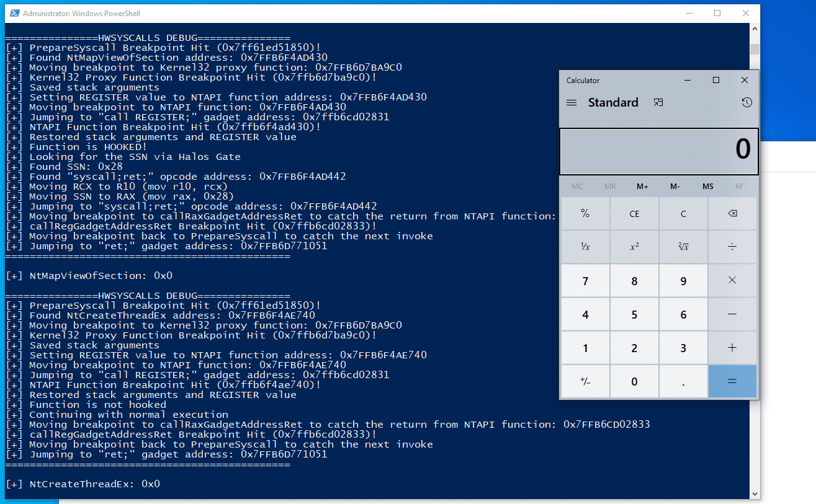Click the "Function is HOOKED!" line

76,147
